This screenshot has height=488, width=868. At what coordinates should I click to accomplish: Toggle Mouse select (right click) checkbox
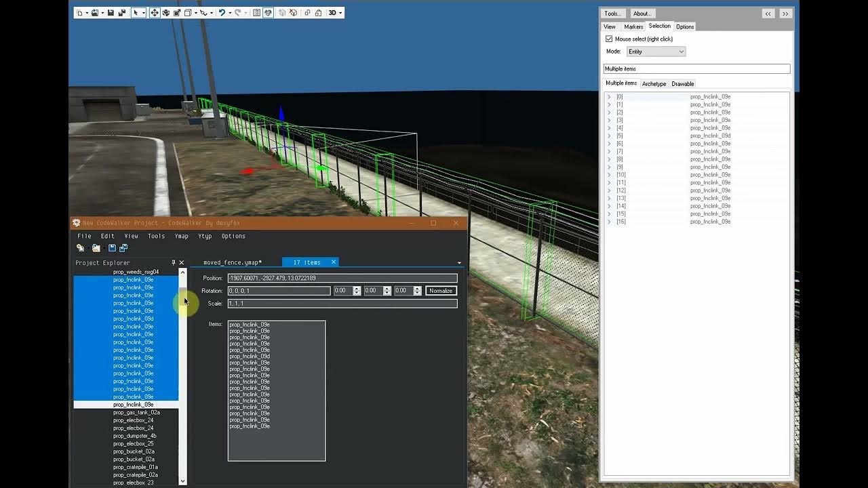(x=609, y=39)
